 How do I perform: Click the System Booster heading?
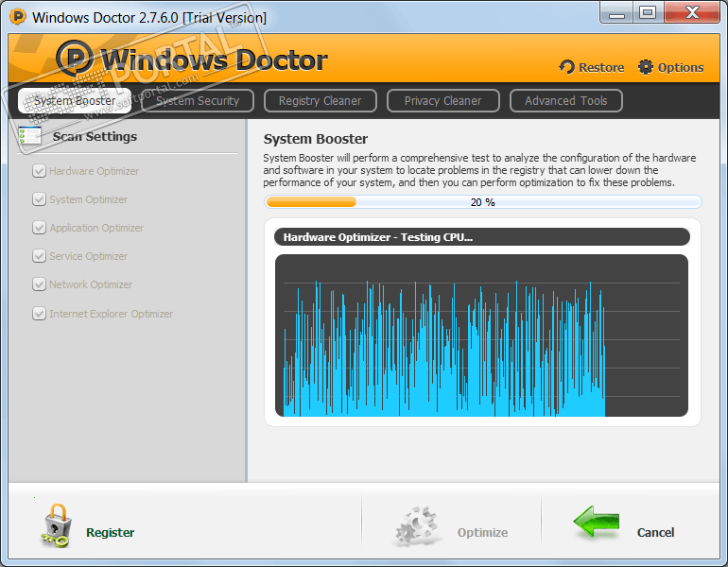point(316,139)
